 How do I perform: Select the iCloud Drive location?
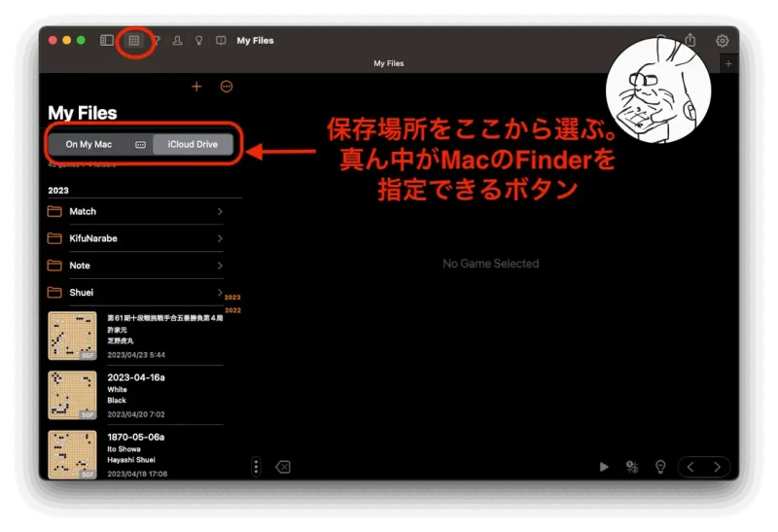coord(193,144)
